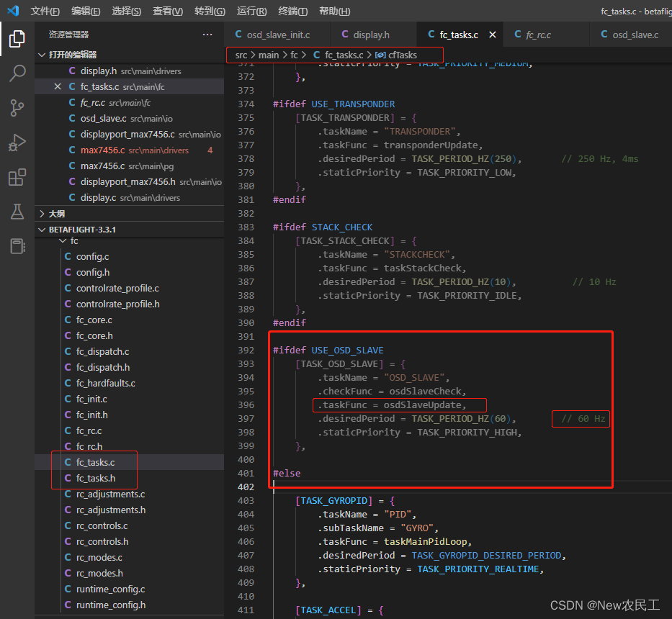672x619 pixels.
Task: Click the C icon beside fc_rc.c tab
Action: 517,35
